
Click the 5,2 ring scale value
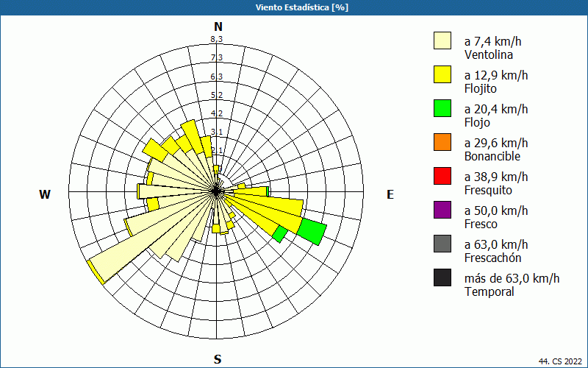click(x=216, y=95)
